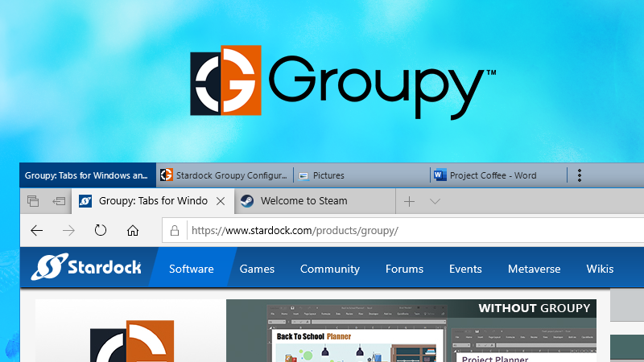Set these tabs aside in Edge
Screen dimensions: 644x362
tap(59, 201)
